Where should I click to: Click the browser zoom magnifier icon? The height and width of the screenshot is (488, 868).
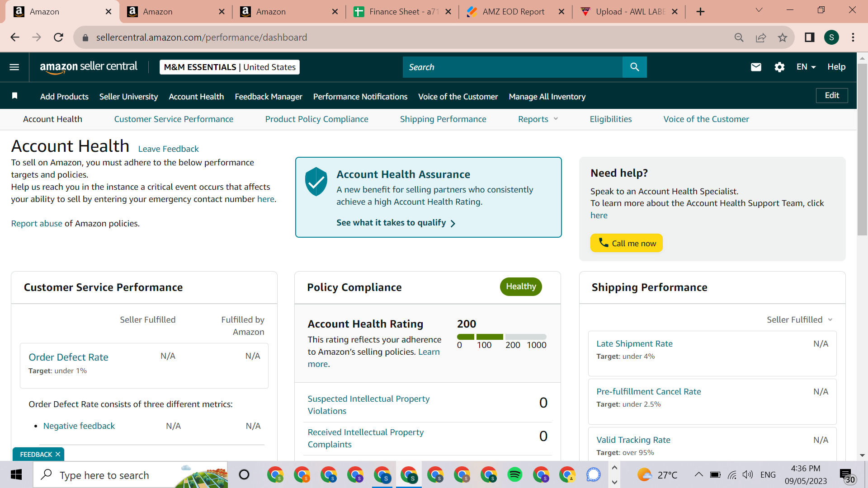[x=739, y=38]
